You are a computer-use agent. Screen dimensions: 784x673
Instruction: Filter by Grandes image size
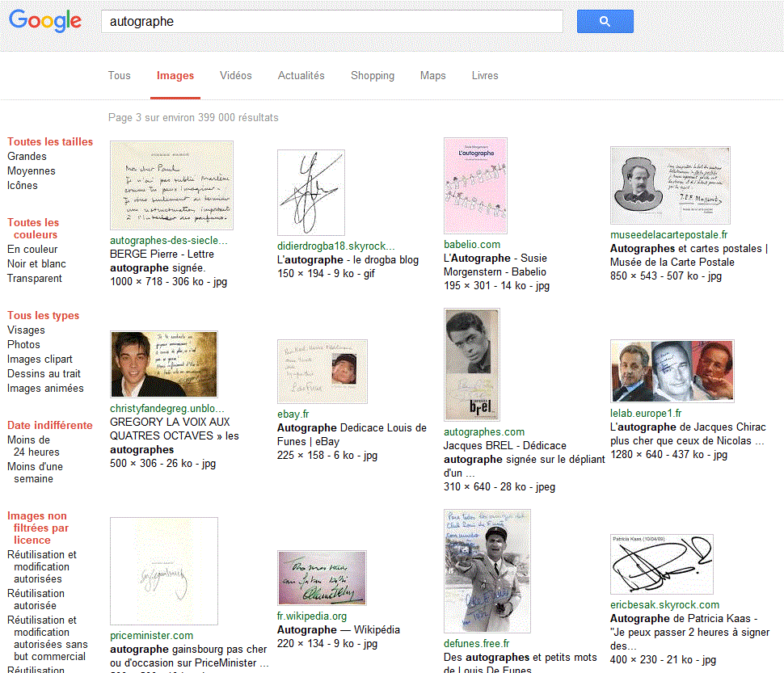(x=27, y=157)
